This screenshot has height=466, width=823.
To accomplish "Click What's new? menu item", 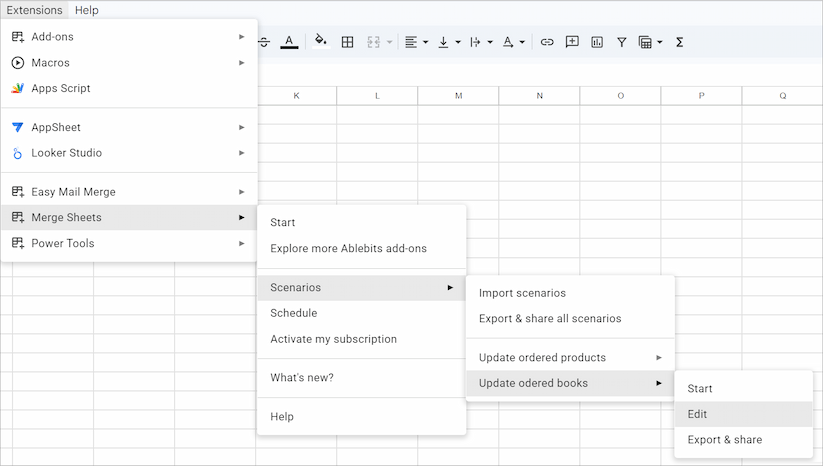I will 362,378.
